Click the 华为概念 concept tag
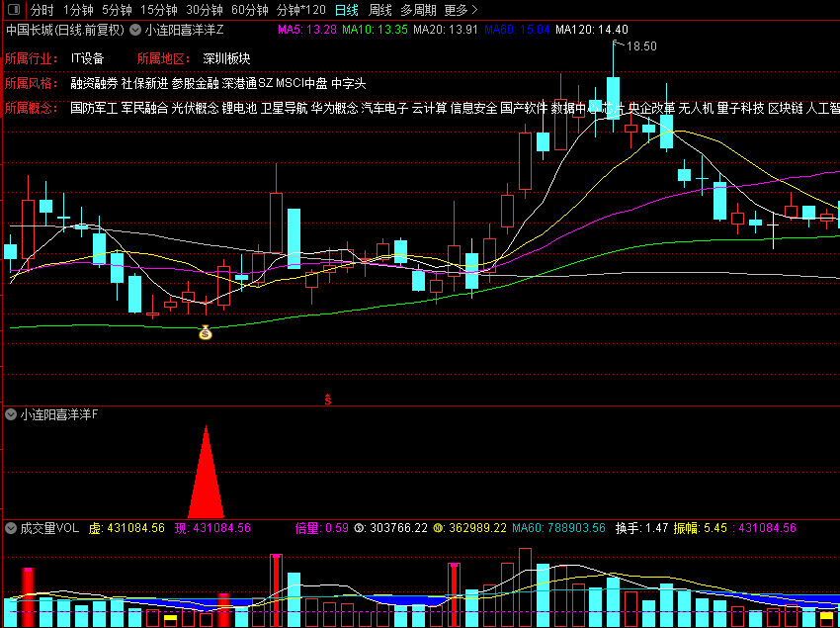Viewport: 840px width, 628px height. pos(334,109)
